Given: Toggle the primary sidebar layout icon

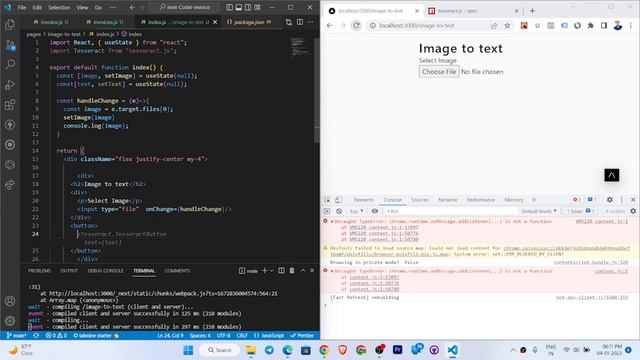Looking at the screenshot, I should 229,7.
